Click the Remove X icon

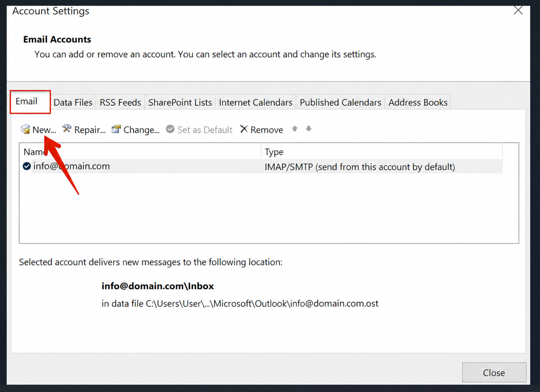pos(244,129)
